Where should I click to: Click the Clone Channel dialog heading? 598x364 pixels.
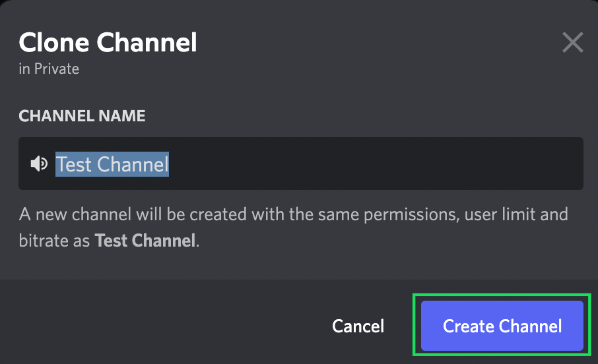point(108,43)
